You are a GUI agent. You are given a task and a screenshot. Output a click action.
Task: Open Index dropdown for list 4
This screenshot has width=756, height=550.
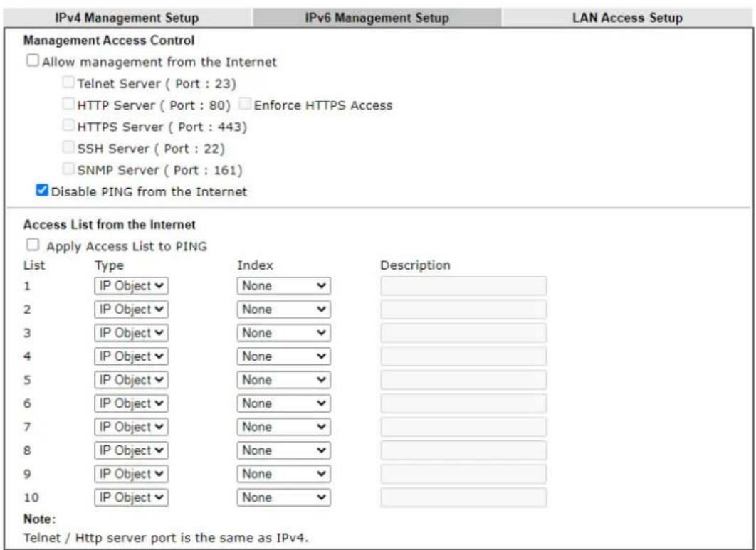pos(283,356)
